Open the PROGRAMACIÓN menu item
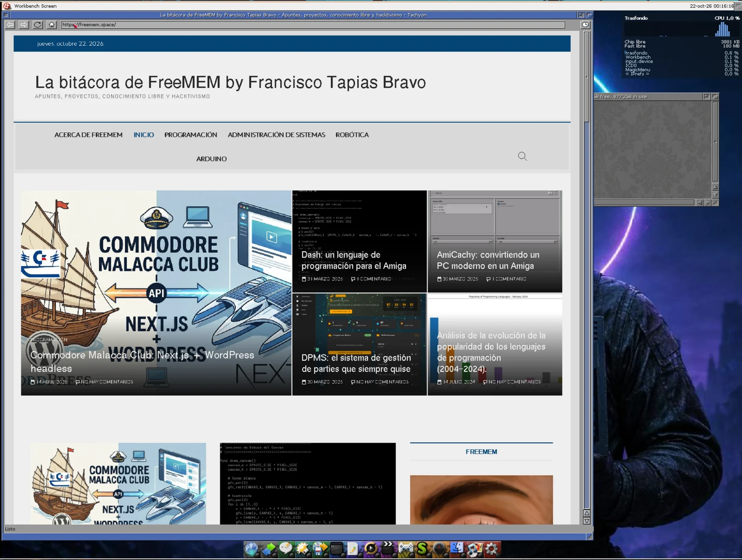This screenshot has height=560, width=742. 191,135
